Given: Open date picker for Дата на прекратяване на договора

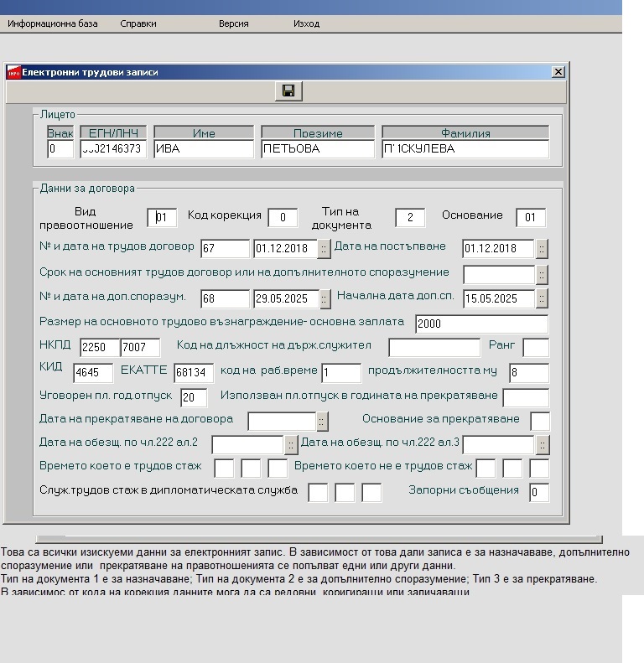Looking at the screenshot, I should pos(322,422).
